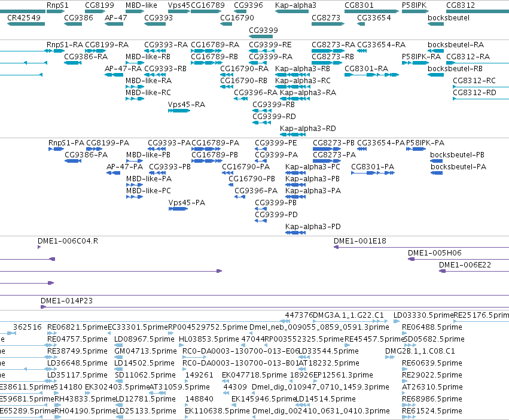This screenshot has height=420, width=509.
Task: Open the AT26310.5prime EST label
Action: [432, 387]
